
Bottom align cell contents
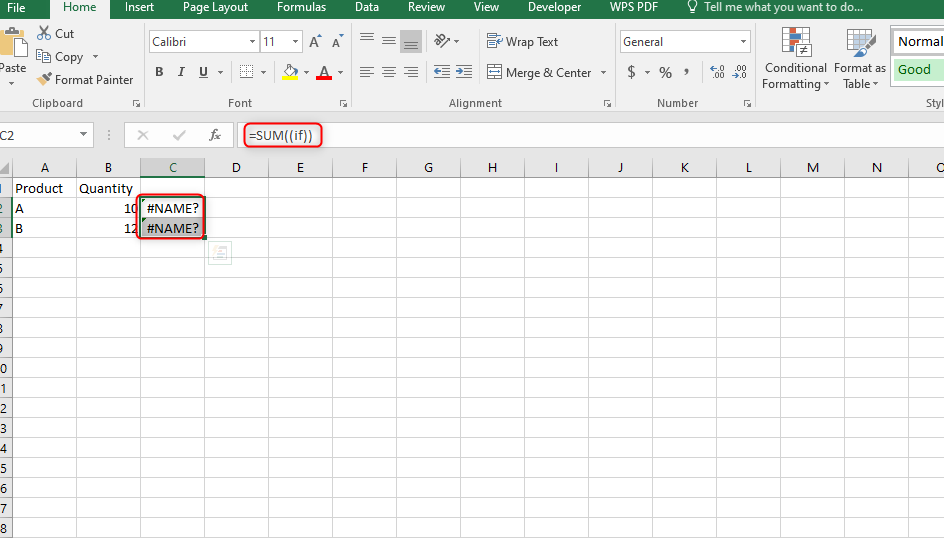(411, 42)
